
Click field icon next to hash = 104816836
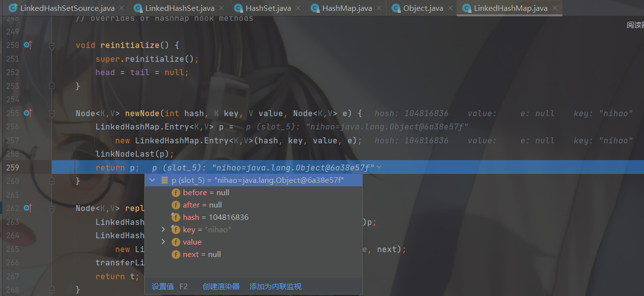[175, 217]
